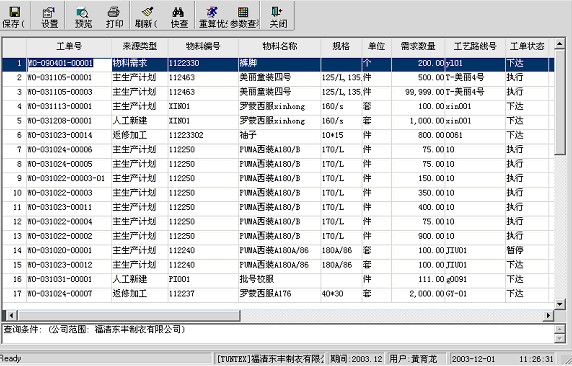
Task: Open the 设置 settings toolbar icon
Action: click(49, 12)
